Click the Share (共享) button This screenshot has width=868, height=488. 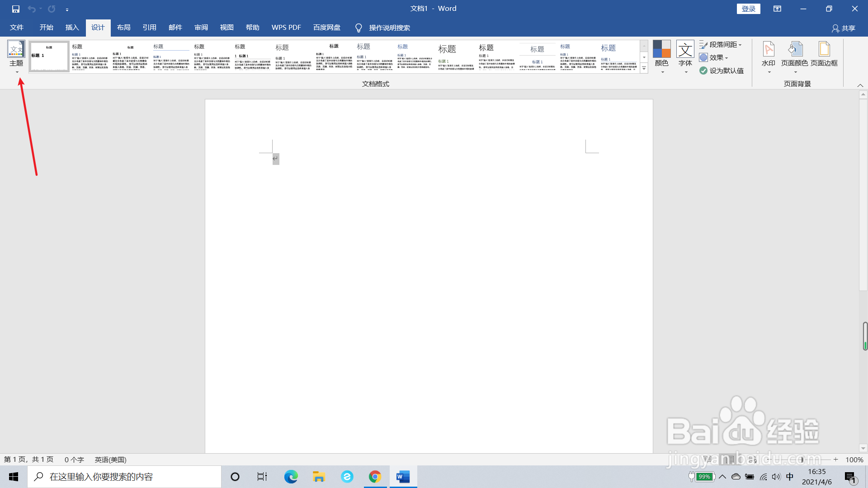pyautogui.click(x=844, y=28)
